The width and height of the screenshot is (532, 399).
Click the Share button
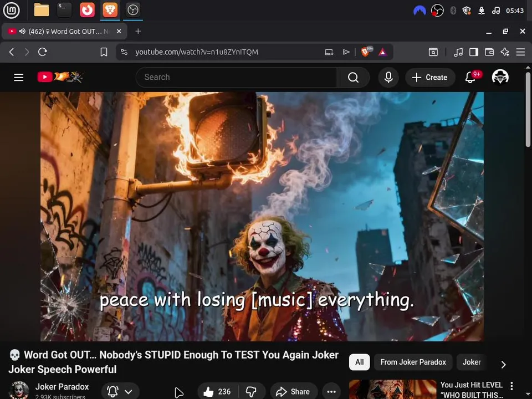pos(294,392)
